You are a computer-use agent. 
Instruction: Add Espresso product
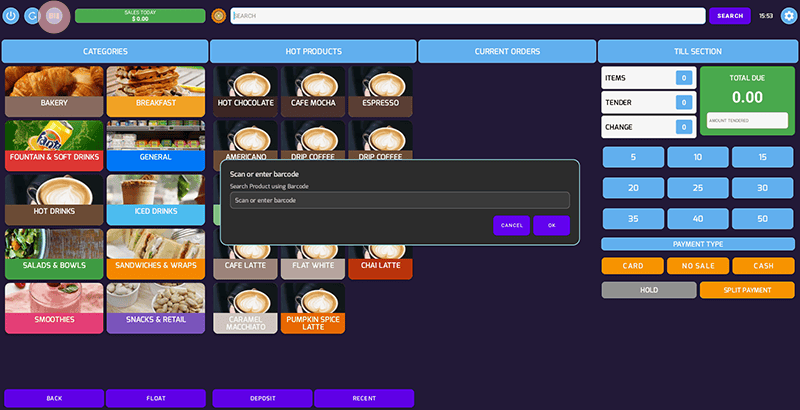coord(380,92)
